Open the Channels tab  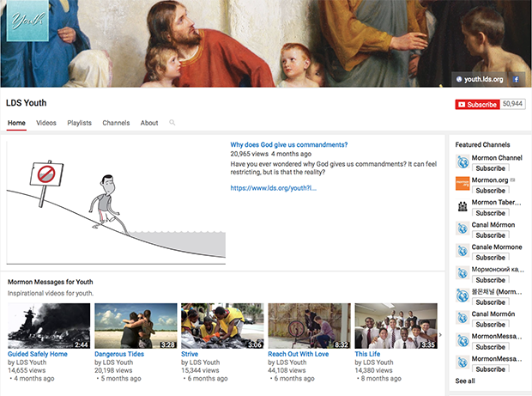point(116,123)
